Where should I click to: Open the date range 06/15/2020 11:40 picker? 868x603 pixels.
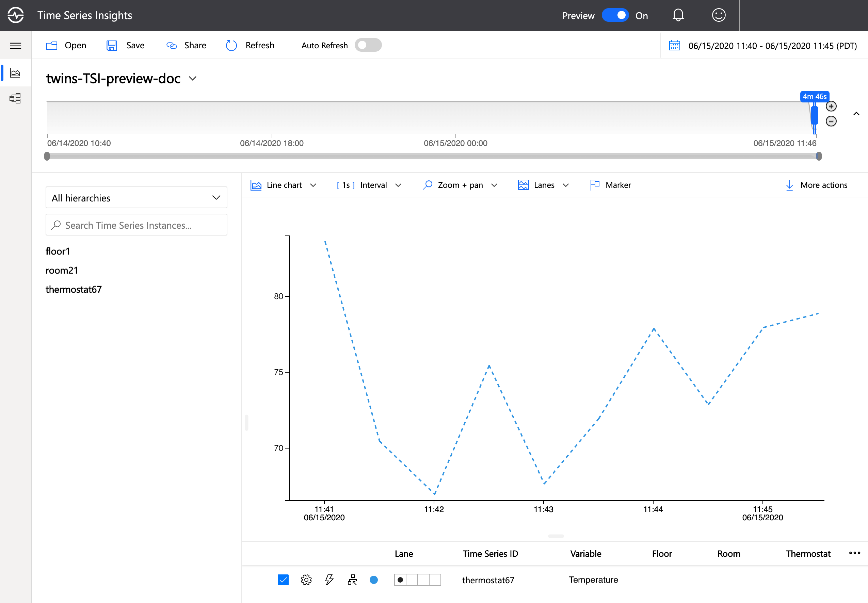pos(772,46)
